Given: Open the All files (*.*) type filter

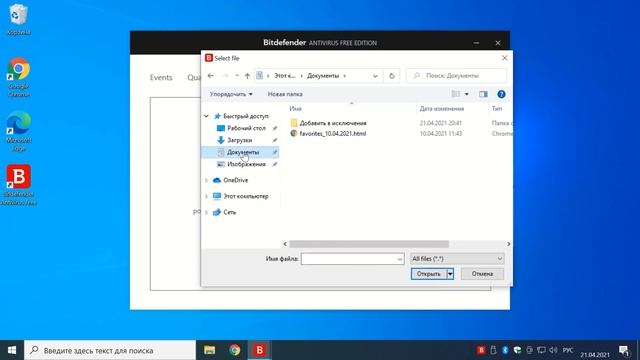Looking at the screenshot, I should pos(457,259).
